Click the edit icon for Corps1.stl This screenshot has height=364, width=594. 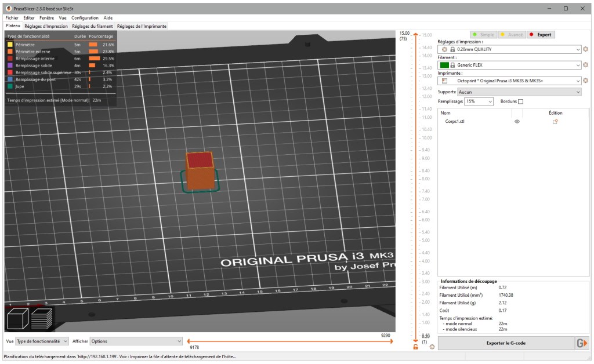(555, 122)
